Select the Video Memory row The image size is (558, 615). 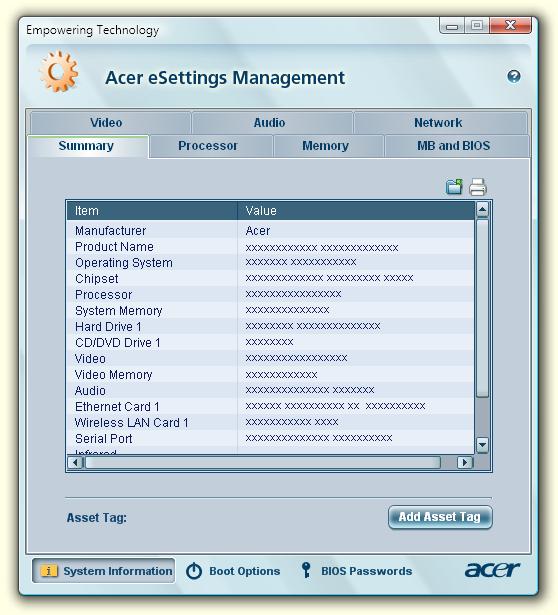coord(270,375)
